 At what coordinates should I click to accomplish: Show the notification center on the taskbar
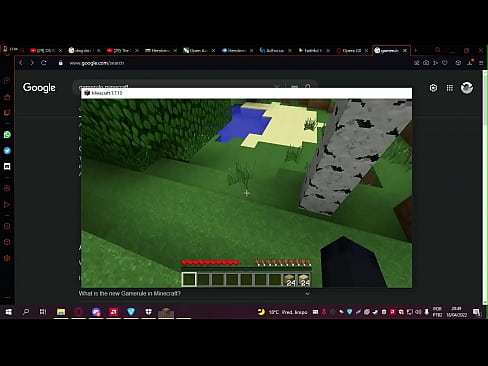coord(476,312)
